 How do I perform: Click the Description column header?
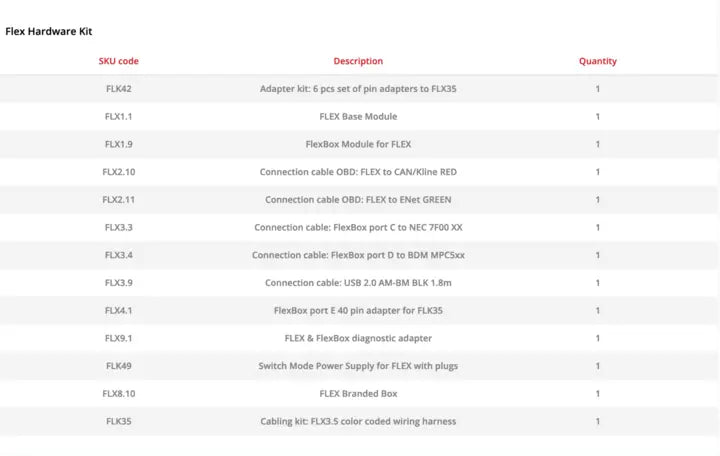358,61
